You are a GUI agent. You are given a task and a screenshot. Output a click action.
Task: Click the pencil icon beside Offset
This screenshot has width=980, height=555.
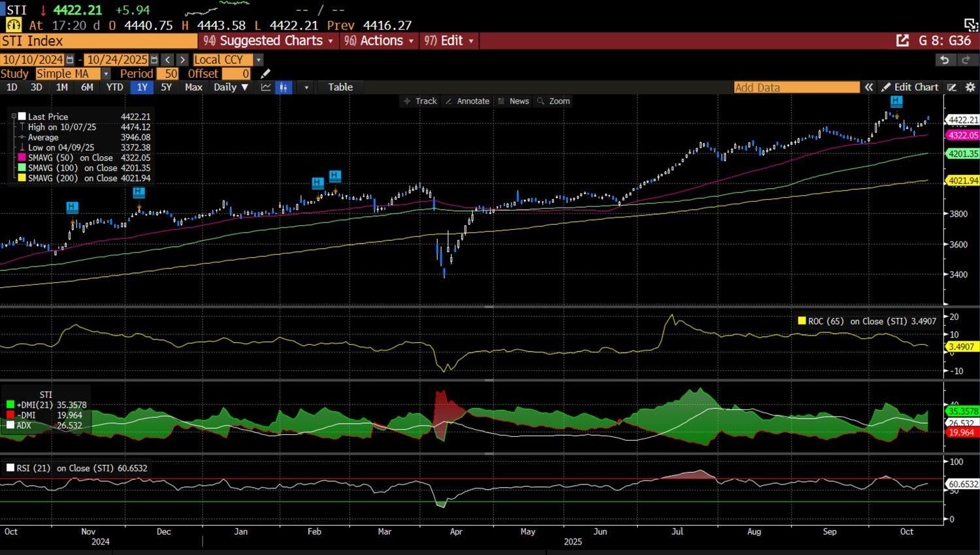click(x=265, y=74)
